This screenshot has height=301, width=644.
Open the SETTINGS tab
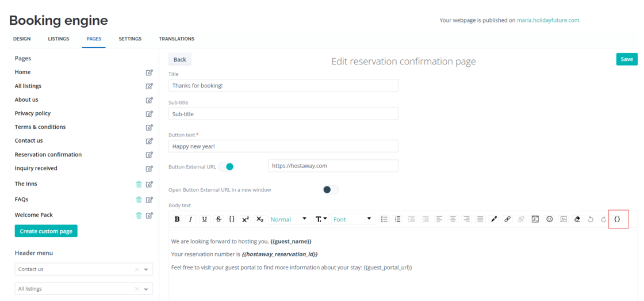[x=130, y=39]
